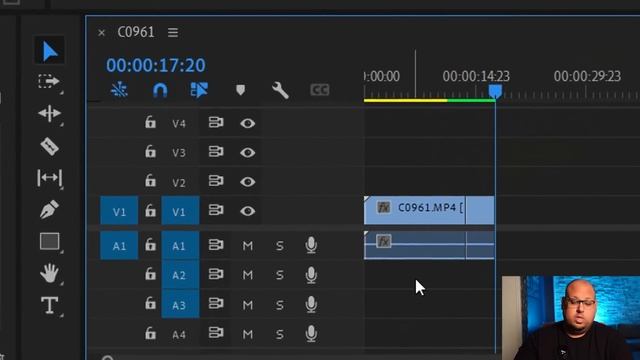This screenshot has width=640, height=360.
Task: Open the C0961 sequence panel menu
Action: (173, 32)
